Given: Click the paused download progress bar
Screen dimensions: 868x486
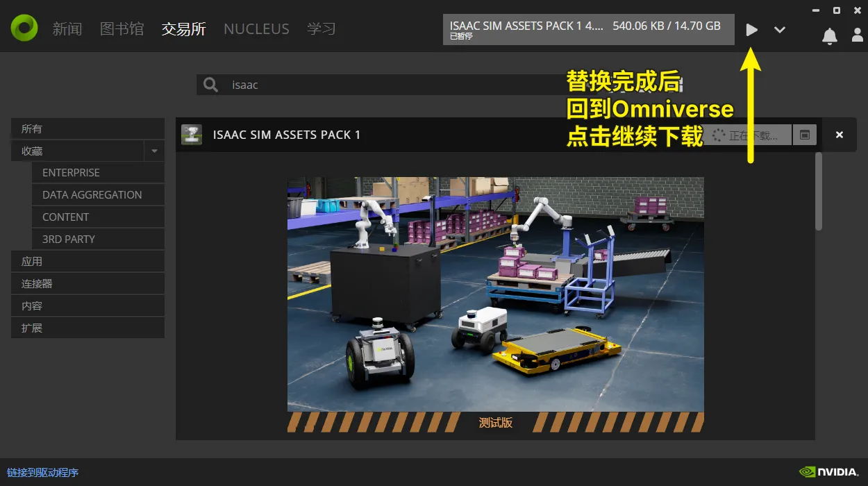Looking at the screenshot, I should click(589, 30).
